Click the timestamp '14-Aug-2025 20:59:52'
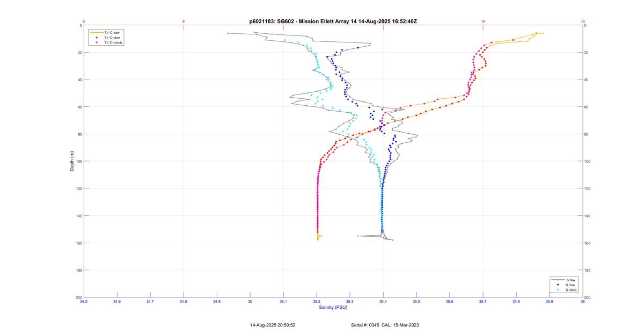Image resolution: width=644 pixels, height=334 pixels. click(273, 325)
